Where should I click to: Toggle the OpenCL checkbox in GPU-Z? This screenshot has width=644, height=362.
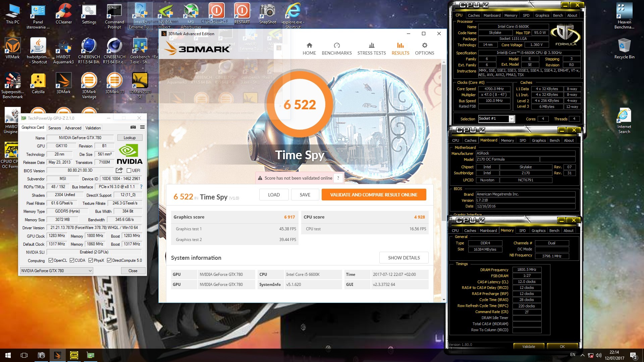51,260
